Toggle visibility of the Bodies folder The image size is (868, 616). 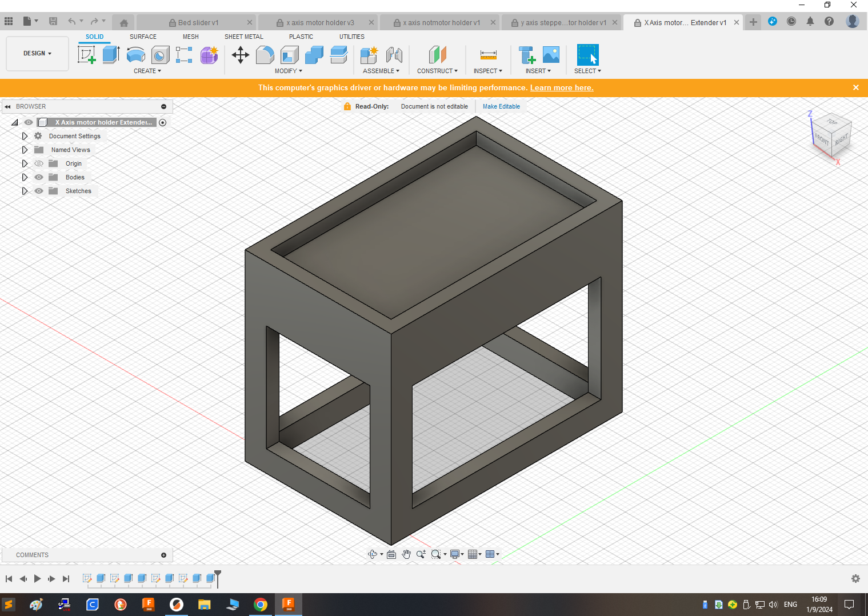click(x=38, y=177)
